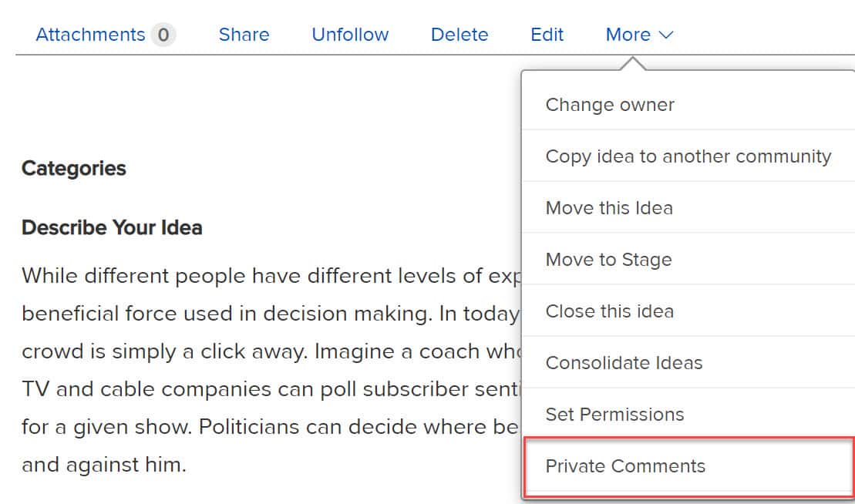
Task: Click the Share link
Action: (244, 35)
